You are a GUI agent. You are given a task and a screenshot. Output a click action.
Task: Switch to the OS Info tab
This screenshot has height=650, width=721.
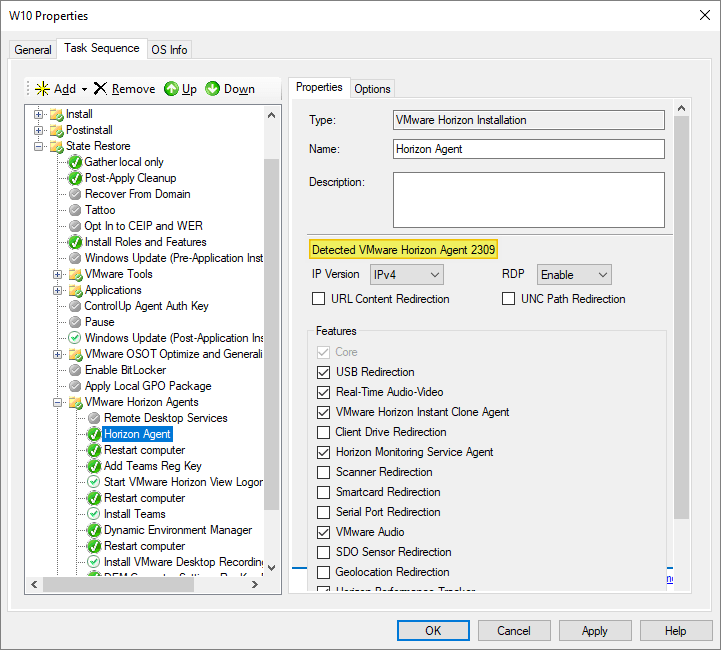click(169, 50)
